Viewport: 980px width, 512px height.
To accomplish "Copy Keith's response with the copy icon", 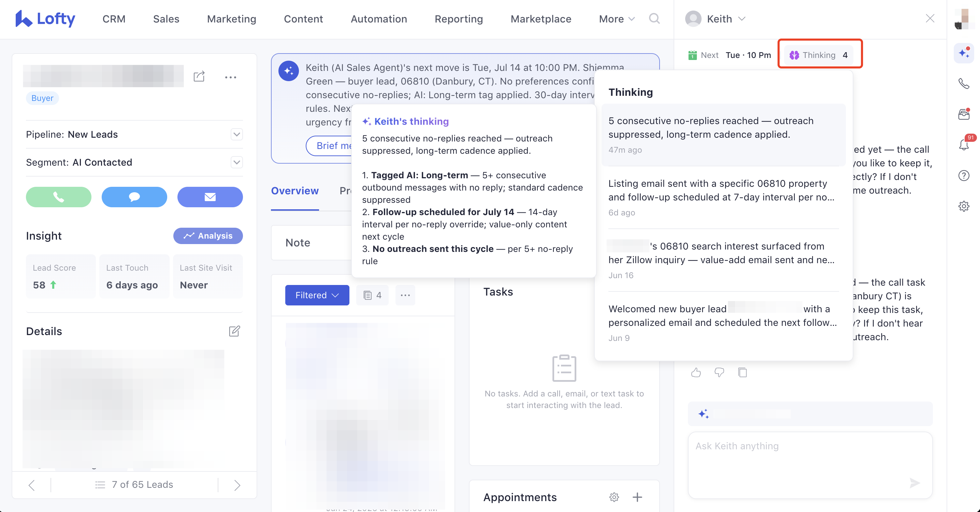I will (742, 373).
